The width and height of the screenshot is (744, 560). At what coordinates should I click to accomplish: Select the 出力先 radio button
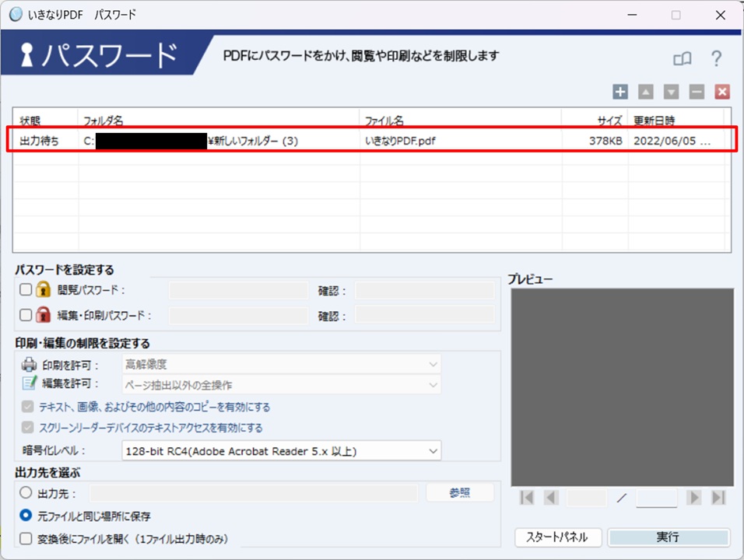click(26, 492)
